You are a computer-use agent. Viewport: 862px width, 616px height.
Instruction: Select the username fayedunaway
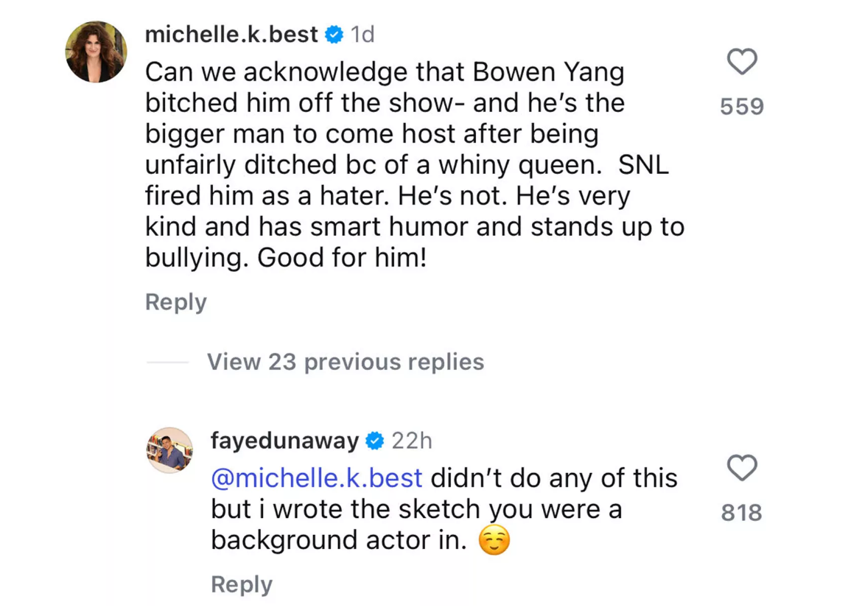coord(284,441)
